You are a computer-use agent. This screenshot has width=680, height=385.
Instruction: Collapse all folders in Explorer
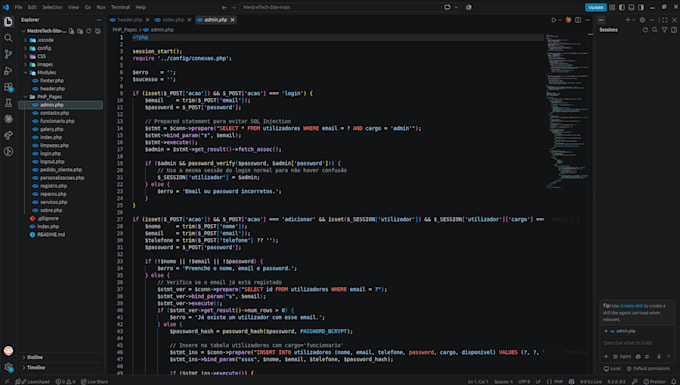point(98,31)
